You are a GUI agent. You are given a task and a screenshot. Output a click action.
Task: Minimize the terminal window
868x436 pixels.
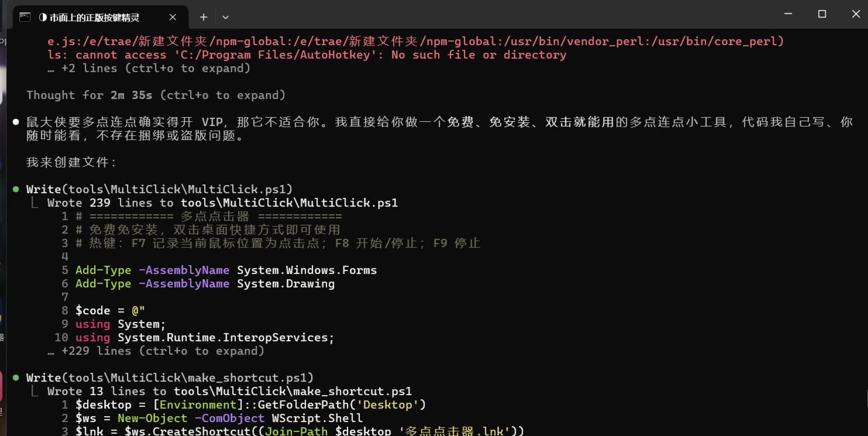pyautogui.click(x=787, y=14)
